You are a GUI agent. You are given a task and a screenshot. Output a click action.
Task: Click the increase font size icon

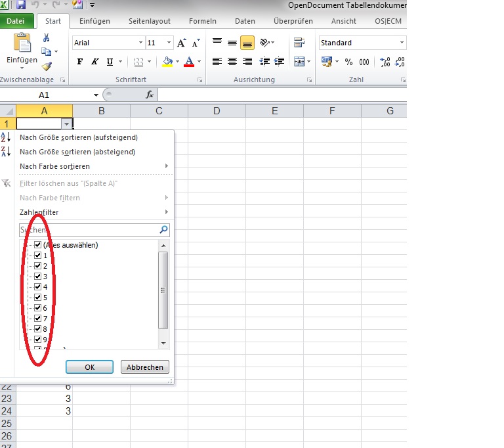[x=182, y=43]
